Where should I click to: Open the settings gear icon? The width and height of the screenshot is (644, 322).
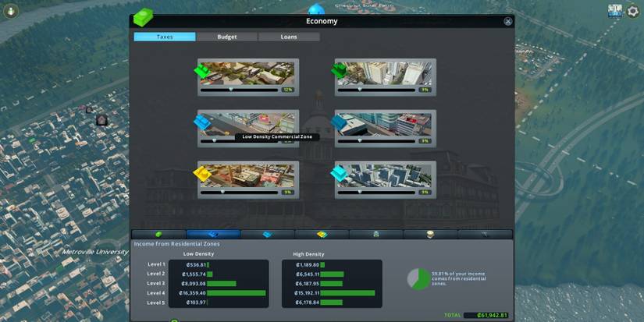[632, 11]
